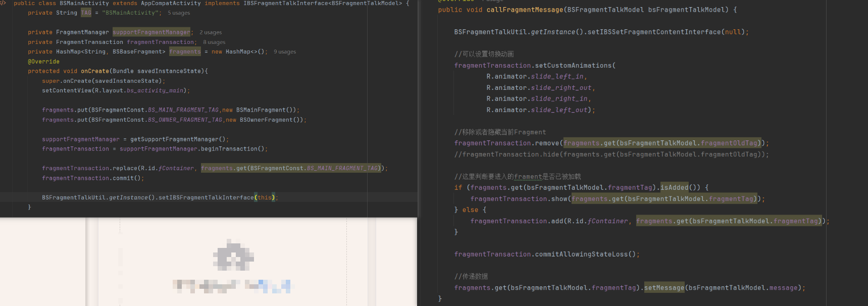The width and height of the screenshot is (868, 306).
Task: Click the callFragmentMessage method name
Action: click(524, 10)
